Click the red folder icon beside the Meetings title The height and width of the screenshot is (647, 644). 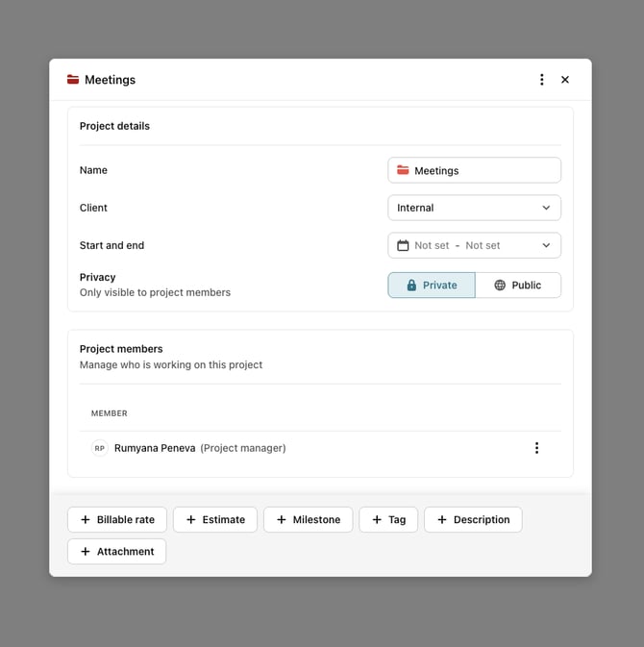coord(73,80)
